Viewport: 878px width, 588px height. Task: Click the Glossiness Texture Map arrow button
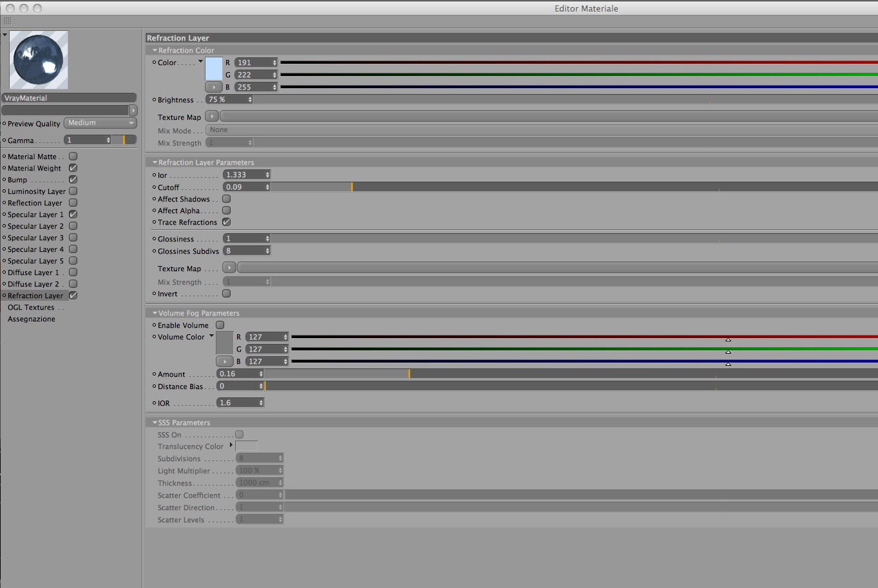pos(229,268)
